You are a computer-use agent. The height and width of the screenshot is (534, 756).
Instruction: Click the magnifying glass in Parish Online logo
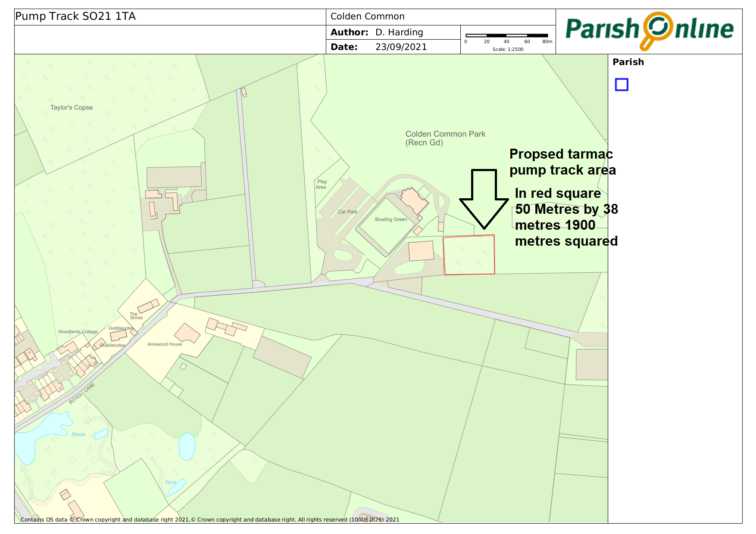(x=656, y=28)
